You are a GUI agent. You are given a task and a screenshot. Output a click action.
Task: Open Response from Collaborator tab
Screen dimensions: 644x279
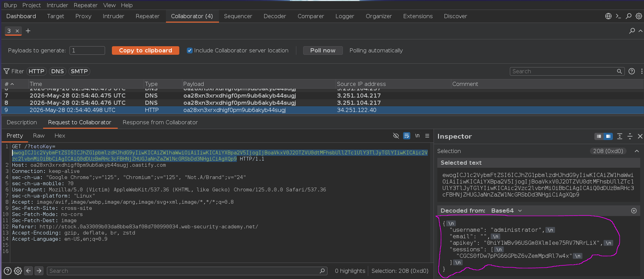click(x=160, y=123)
